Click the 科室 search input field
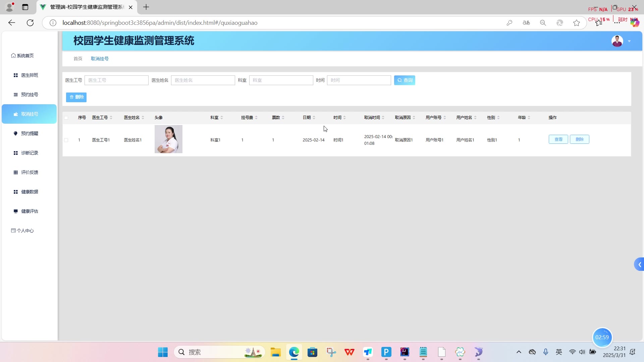 click(x=281, y=80)
